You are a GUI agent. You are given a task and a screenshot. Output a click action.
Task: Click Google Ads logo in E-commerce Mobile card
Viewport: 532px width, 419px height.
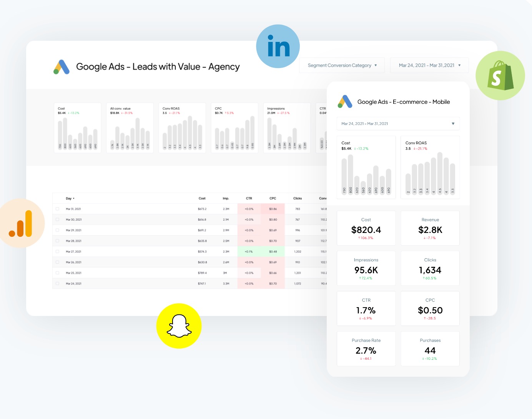click(345, 101)
